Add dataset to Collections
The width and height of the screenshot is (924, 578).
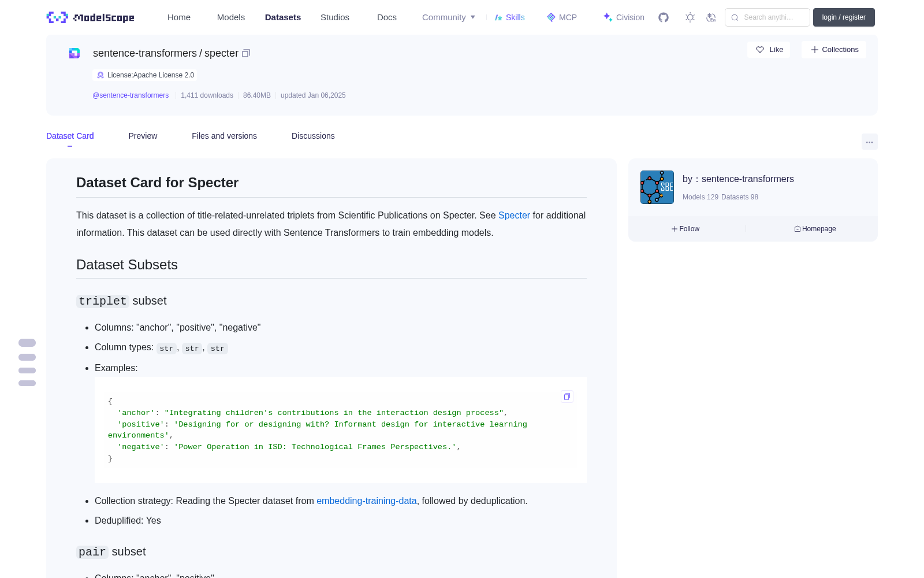pos(834,50)
